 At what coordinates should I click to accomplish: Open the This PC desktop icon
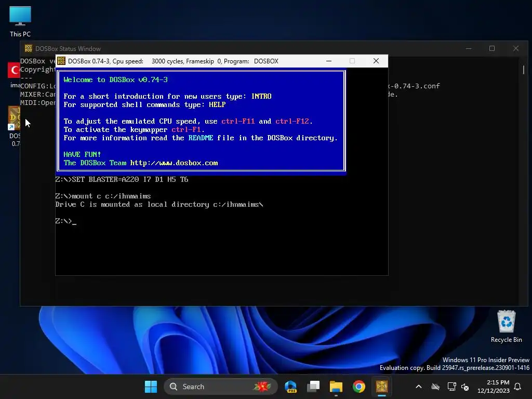click(20, 22)
